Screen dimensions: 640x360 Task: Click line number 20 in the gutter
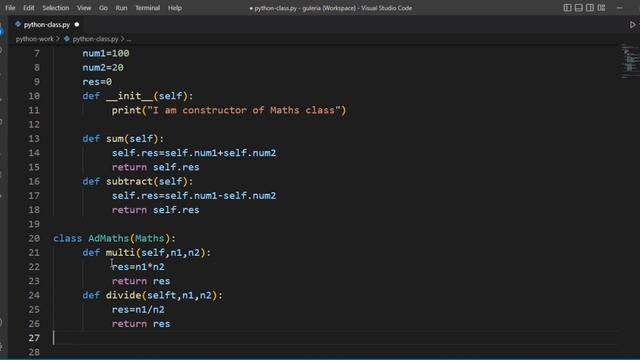[x=34, y=238]
